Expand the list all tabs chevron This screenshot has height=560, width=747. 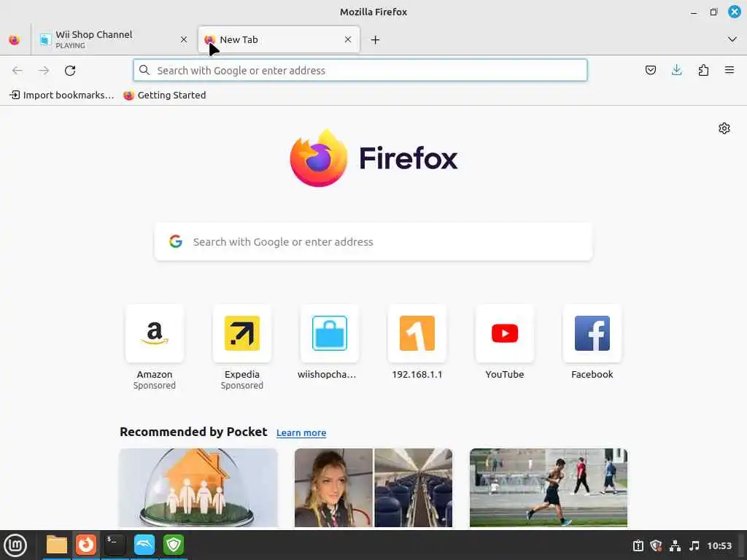[732, 39]
